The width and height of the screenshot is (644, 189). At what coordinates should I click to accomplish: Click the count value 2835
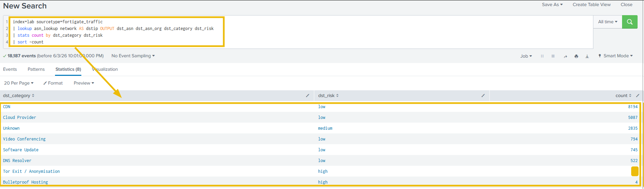(x=633, y=128)
